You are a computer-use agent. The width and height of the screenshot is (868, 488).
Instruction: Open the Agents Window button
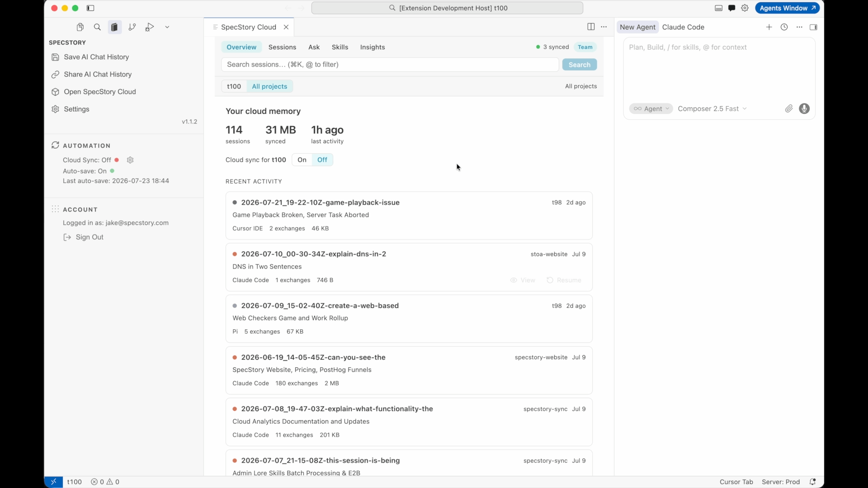pos(788,8)
